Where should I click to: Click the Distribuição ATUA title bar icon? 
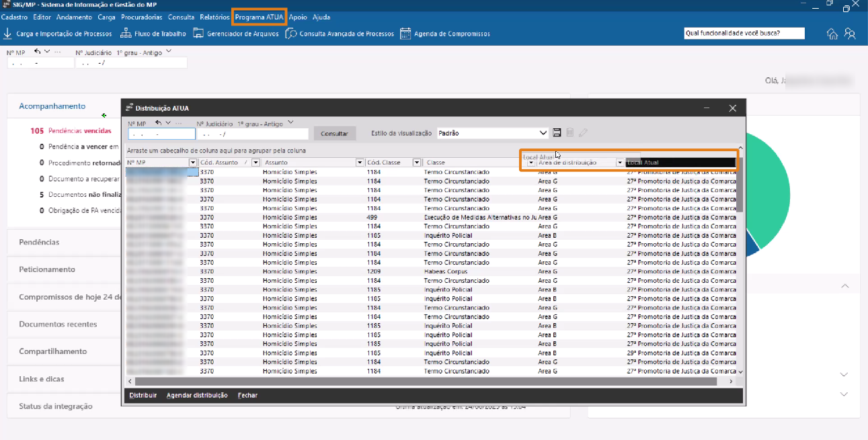pos(129,107)
